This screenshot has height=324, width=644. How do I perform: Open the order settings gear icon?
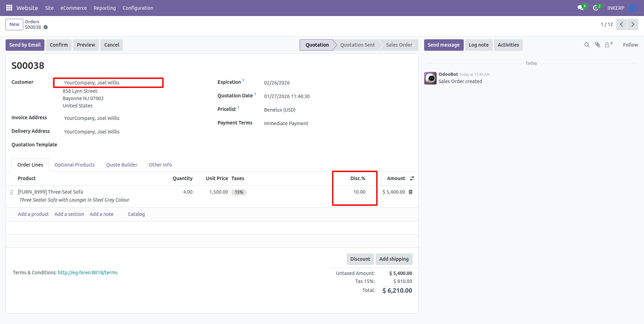pyautogui.click(x=46, y=27)
